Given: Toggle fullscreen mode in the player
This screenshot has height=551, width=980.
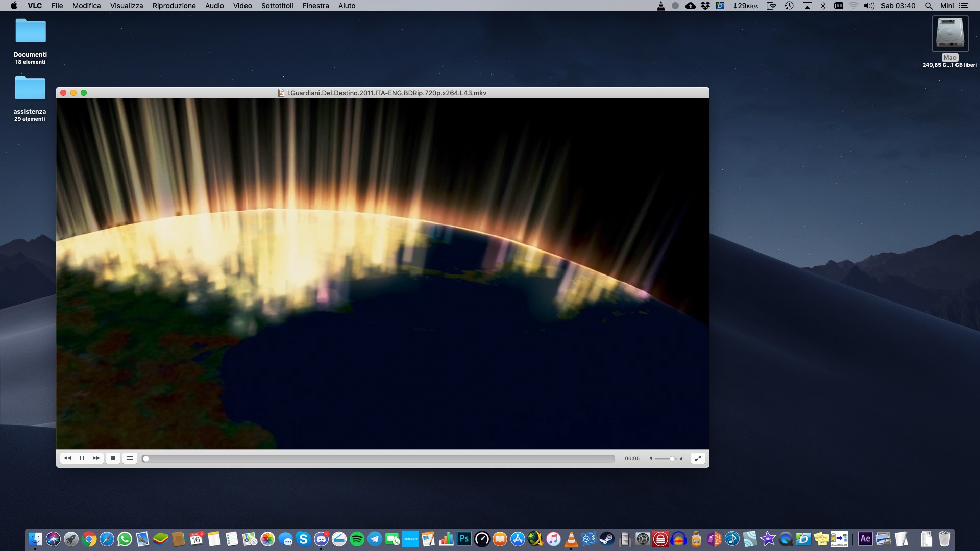Looking at the screenshot, I should pyautogui.click(x=698, y=458).
